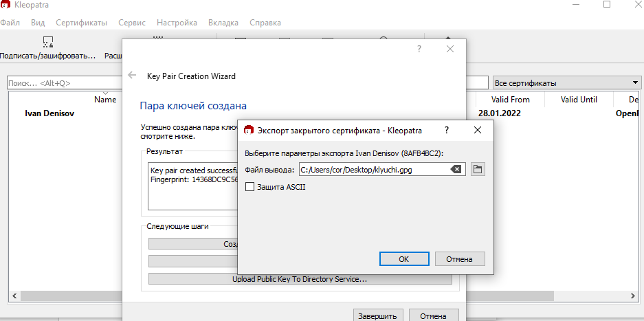The image size is (644, 321).
Task: Sort by the Name column header
Action: 105,100
